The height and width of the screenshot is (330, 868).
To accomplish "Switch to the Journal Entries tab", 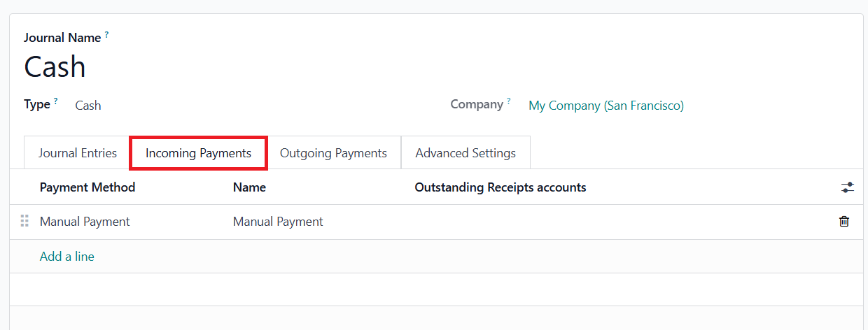I will (78, 153).
